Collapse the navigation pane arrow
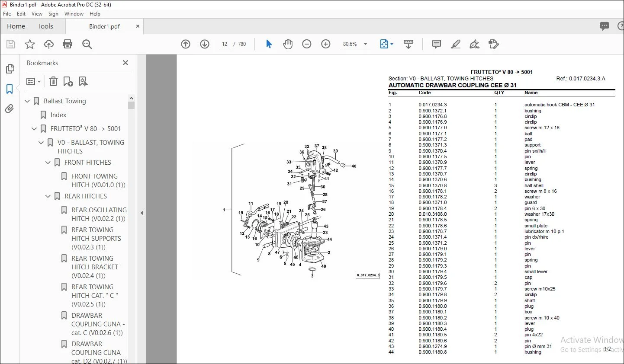Image resolution: width=624 pixels, height=364 pixels. click(142, 213)
